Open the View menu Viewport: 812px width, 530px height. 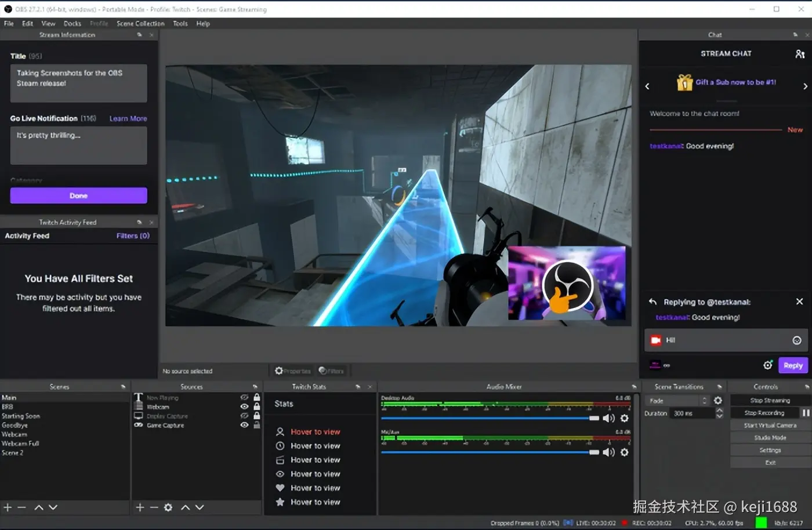[x=48, y=24]
